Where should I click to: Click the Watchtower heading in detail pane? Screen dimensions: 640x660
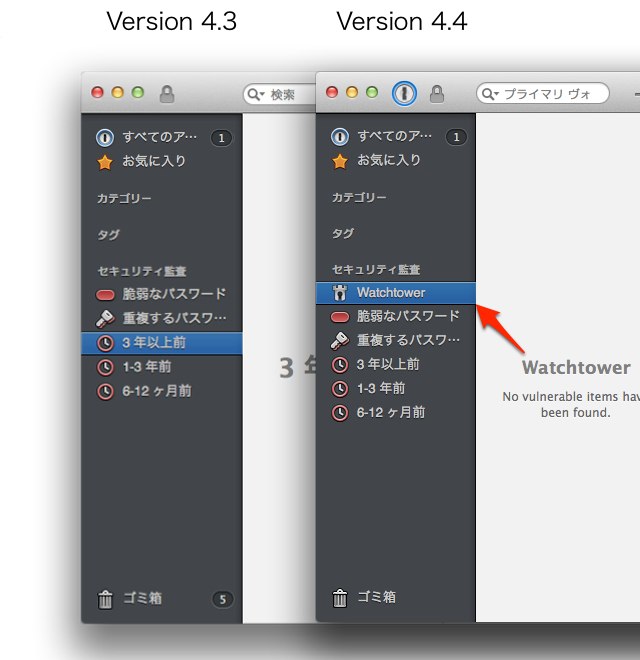pyautogui.click(x=576, y=367)
